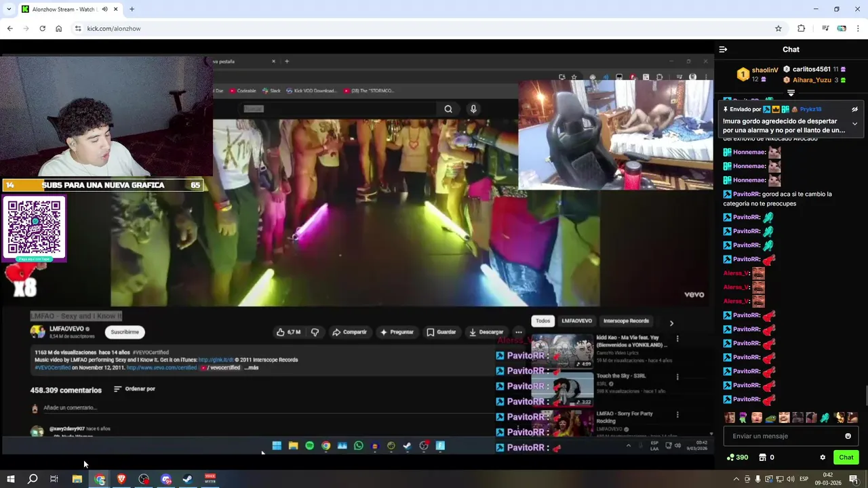Screen dimensions: 868x488
Task: Click the browser forward arrow
Action: 26,28
